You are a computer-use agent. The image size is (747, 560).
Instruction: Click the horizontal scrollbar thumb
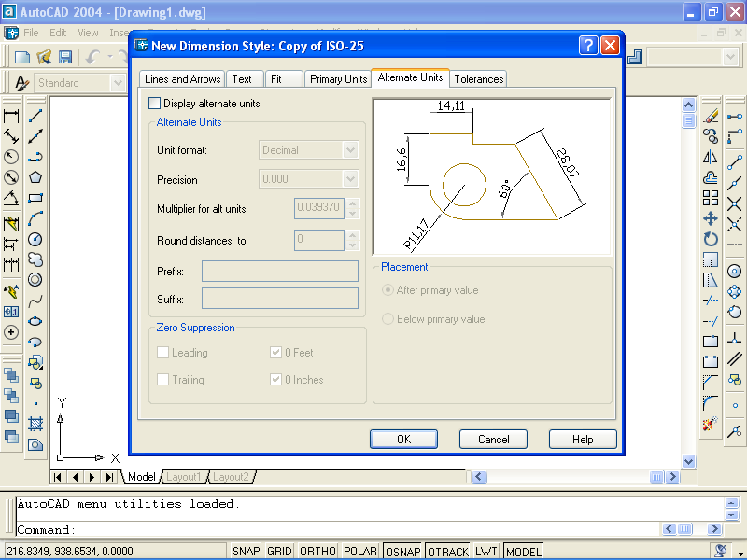(x=656, y=477)
